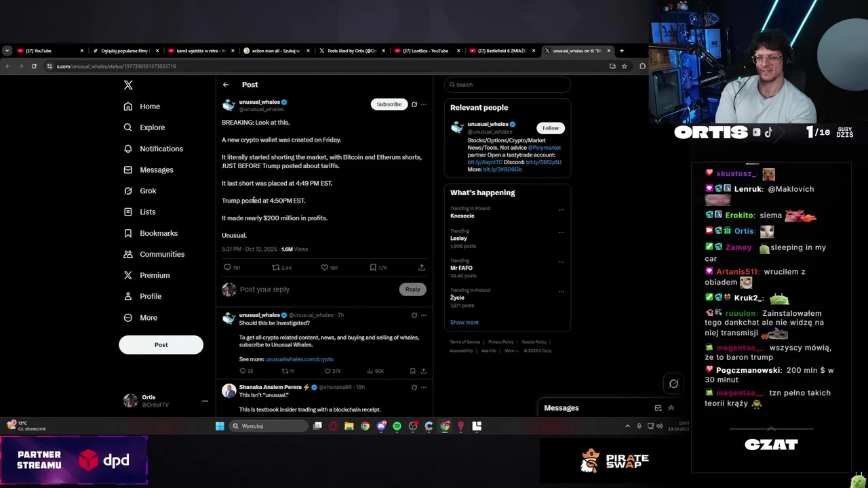Open the browser tab search dropdown
Image resolution: width=868 pixels, height=488 pixels.
7,51
